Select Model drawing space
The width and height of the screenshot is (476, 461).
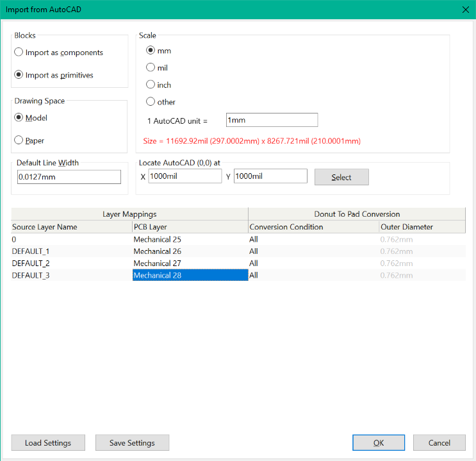click(19, 118)
